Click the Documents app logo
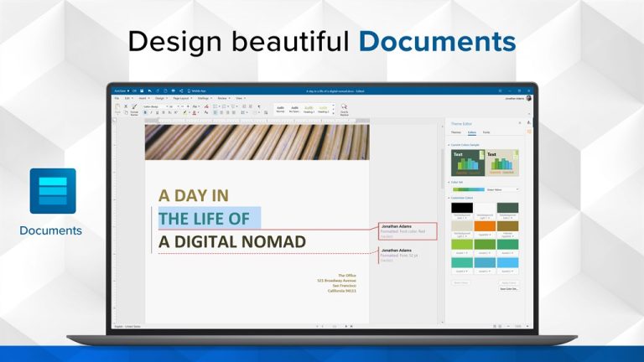This screenshot has width=644, height=362. point(52,191)
